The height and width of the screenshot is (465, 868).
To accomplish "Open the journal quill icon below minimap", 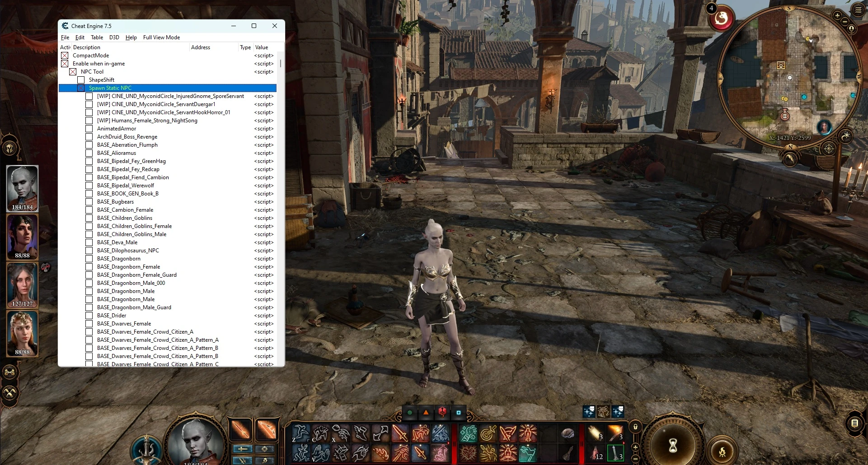I will pos(790,158).
